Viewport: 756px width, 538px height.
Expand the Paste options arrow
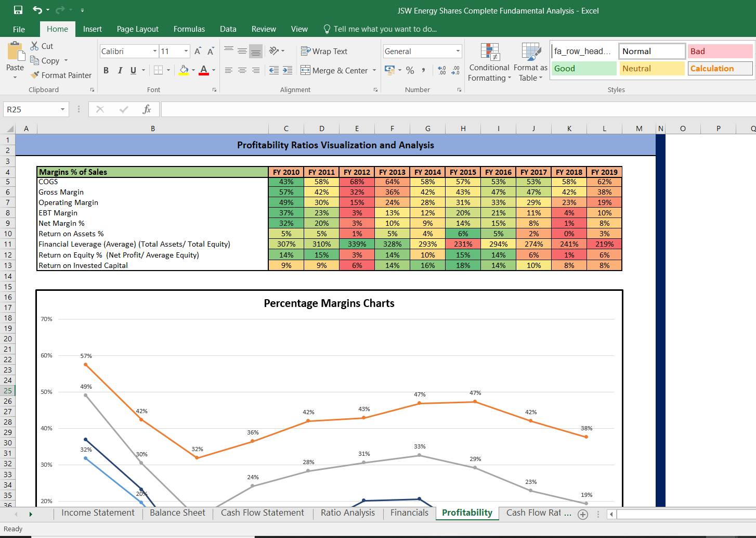[15, 77]
